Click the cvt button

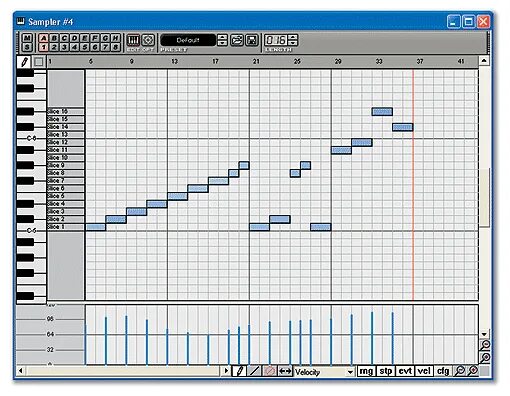(x=405, y=371)
